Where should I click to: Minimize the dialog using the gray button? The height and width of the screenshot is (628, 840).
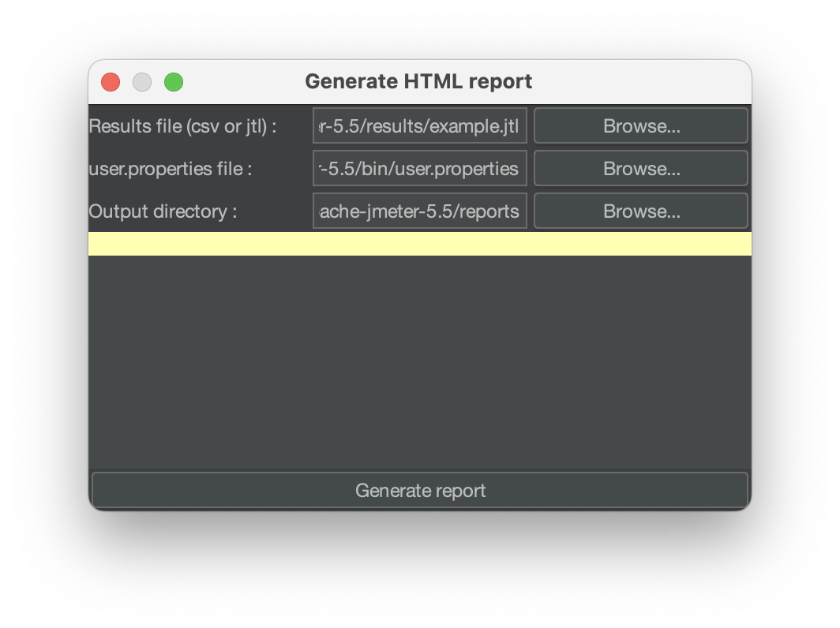point(142,82)
